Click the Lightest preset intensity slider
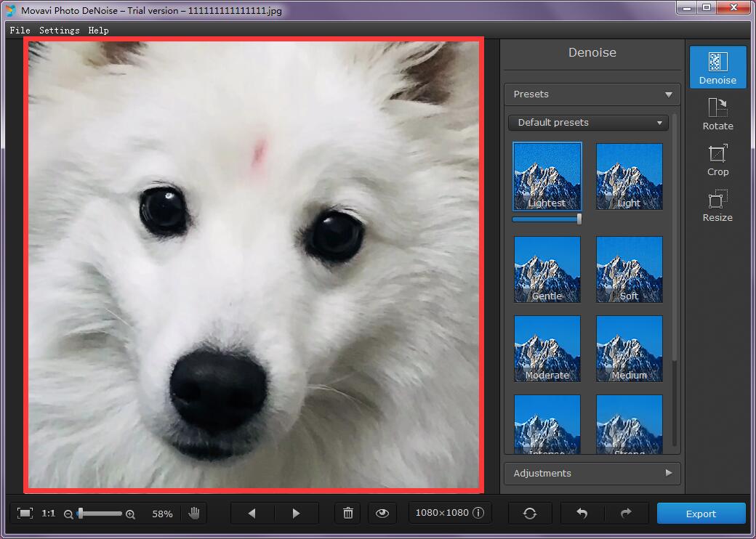Viewport: 756px width, 539px height. pyautogui.click(x=547, y=219)
